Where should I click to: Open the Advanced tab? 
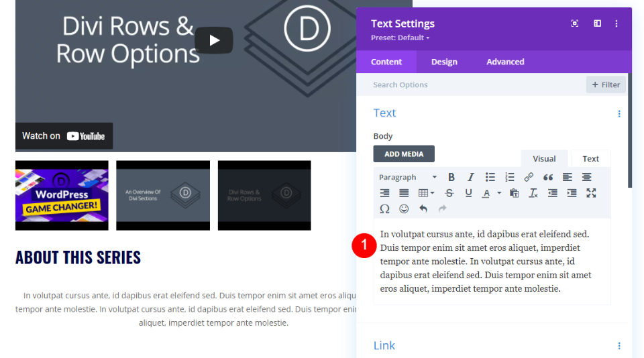[x=505, y=62]
